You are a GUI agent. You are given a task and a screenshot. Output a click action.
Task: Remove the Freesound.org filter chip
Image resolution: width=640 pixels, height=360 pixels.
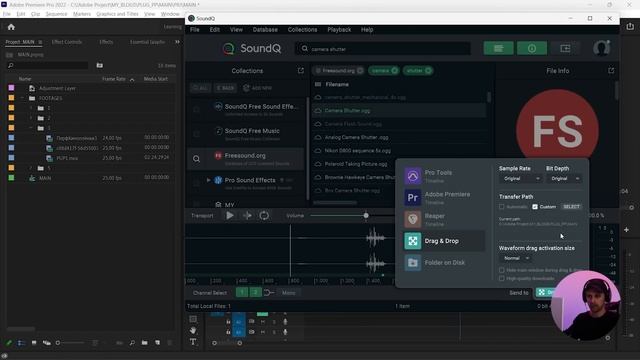(x=360, y=71)
